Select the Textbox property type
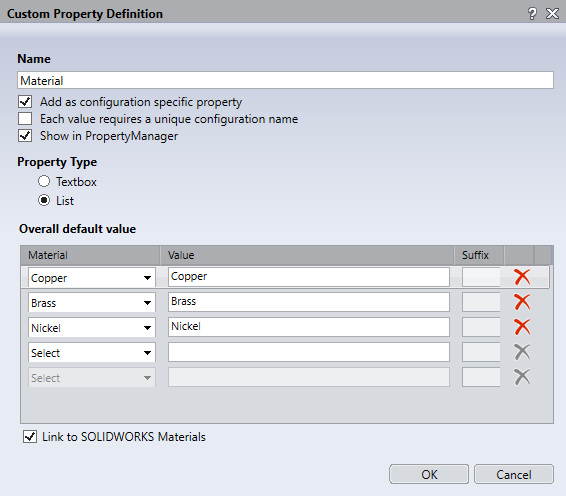Image resolution: width=566 pixels, height=496 pixels. [44, 181]
